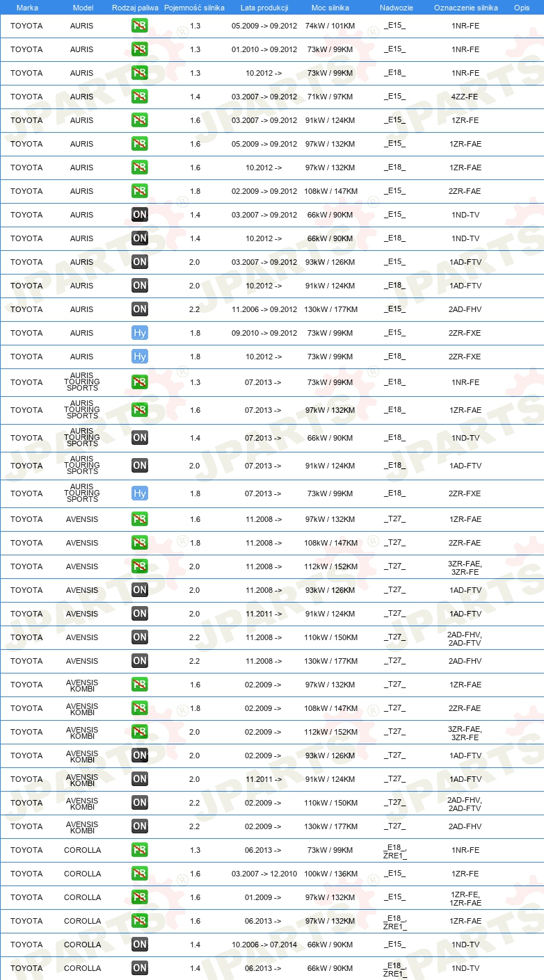
Task: Click the Model column header
Action: pyautogui.click(x=83, y=8)
